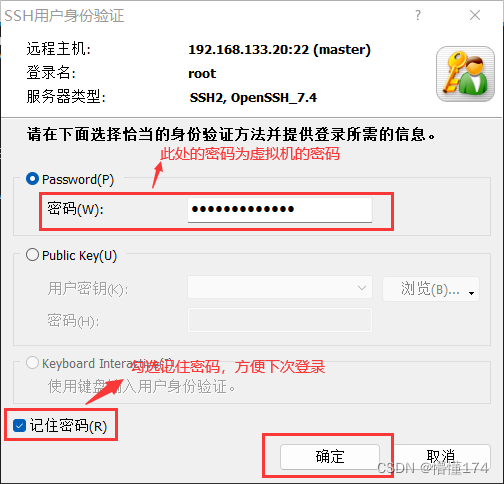Select the Keyboard Interactive radio option
504x484 pixels.
click(32, 363)
